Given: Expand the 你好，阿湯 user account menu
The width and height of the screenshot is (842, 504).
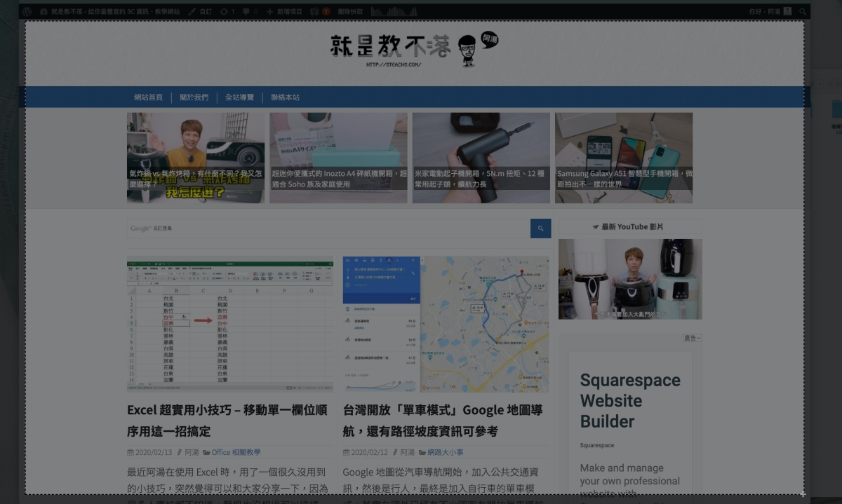Looking at the screenshot, I should [x=768, y=12].
